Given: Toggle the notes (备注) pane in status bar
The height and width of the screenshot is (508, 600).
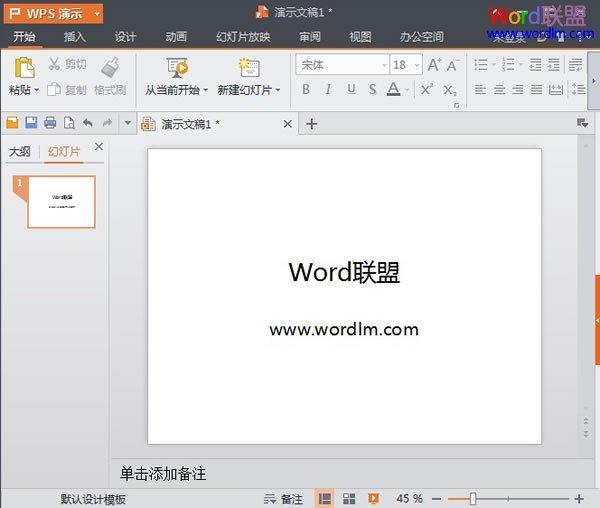Looking at the screenshot, I should (283, 498).
